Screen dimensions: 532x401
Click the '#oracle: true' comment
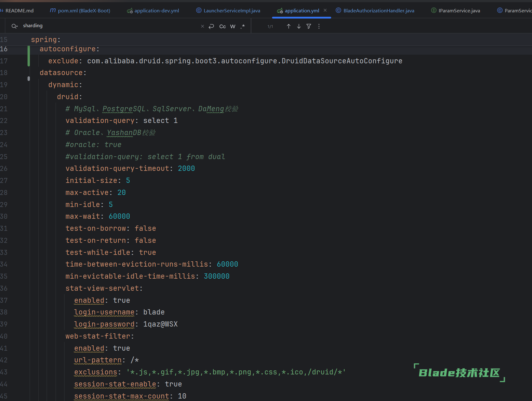(93, 145)
